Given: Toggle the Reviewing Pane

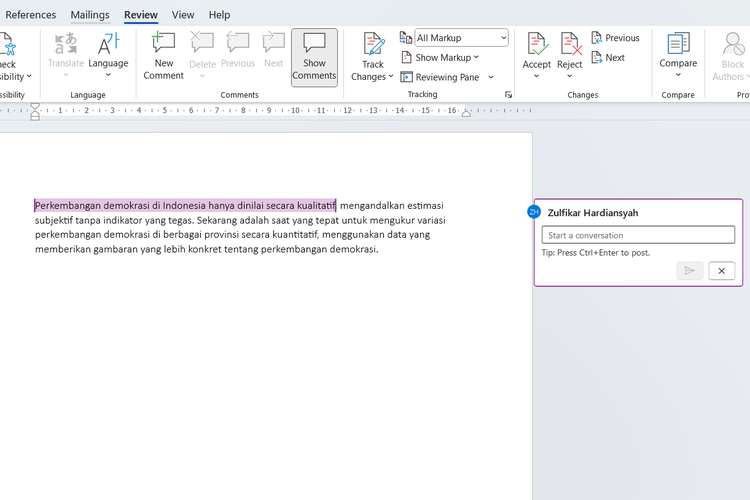Looking at the screenshot, I should [440, 77].
